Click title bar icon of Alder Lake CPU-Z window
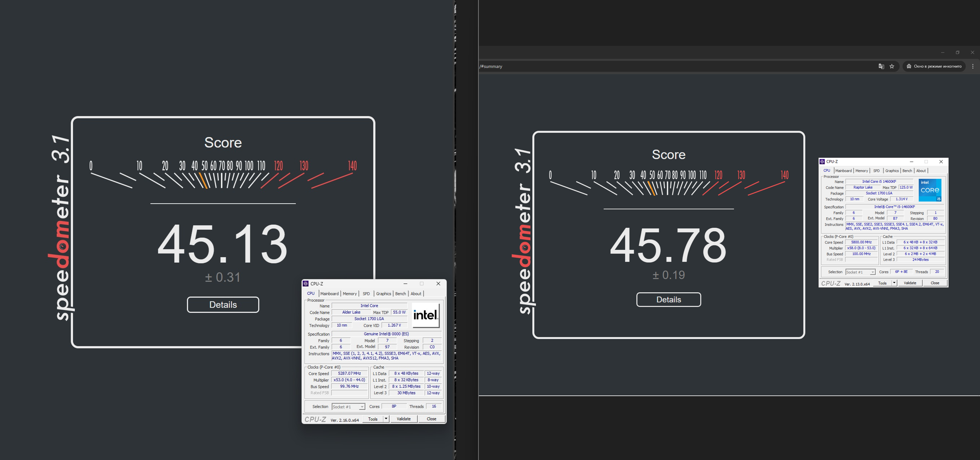This screenshot has height=460, width=980. (x=305, y=284)
